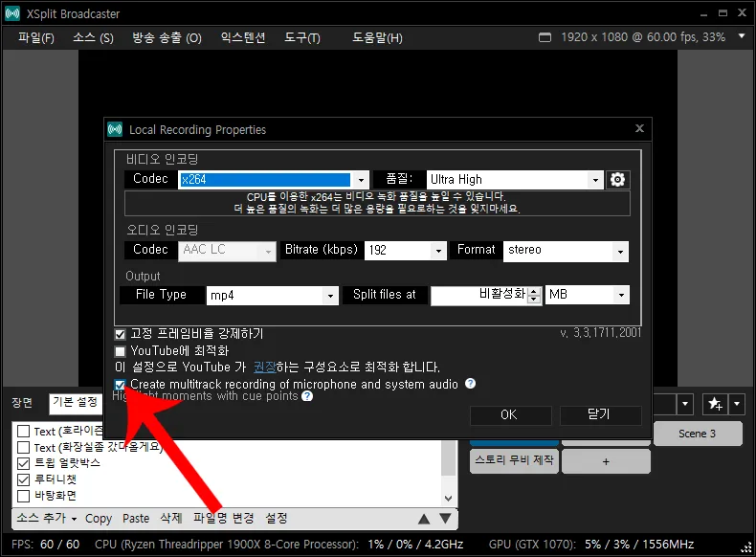
Task: Check the Text (화장실좀 갔다올게요) source
Action: click(x=23, y=447)
